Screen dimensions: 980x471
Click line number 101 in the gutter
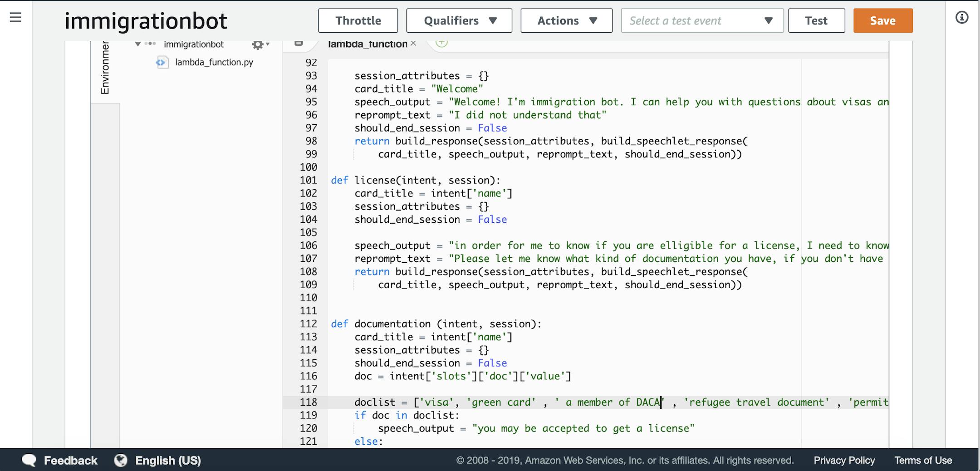[309, 180]
